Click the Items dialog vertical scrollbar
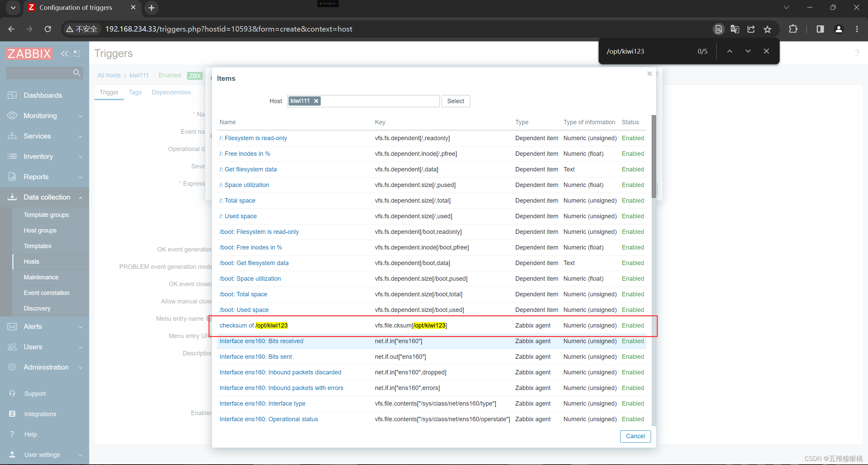 click(x=654, y=156)
